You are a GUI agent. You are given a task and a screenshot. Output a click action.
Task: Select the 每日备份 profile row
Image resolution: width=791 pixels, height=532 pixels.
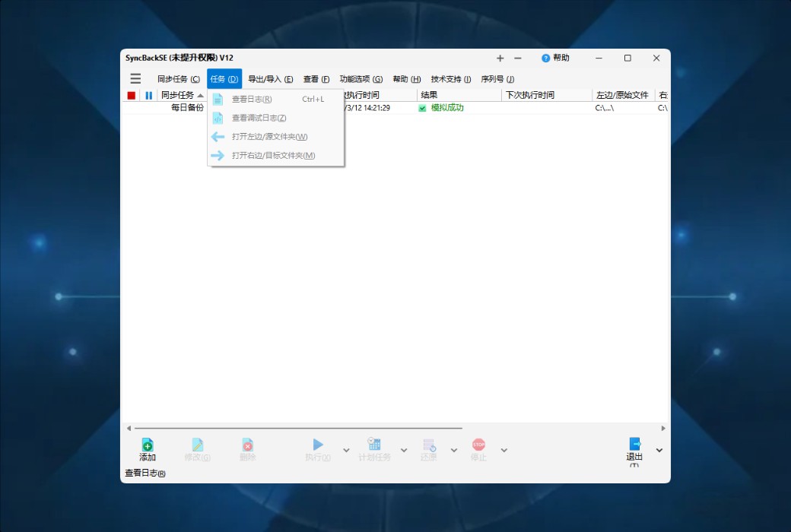(186, 108)
